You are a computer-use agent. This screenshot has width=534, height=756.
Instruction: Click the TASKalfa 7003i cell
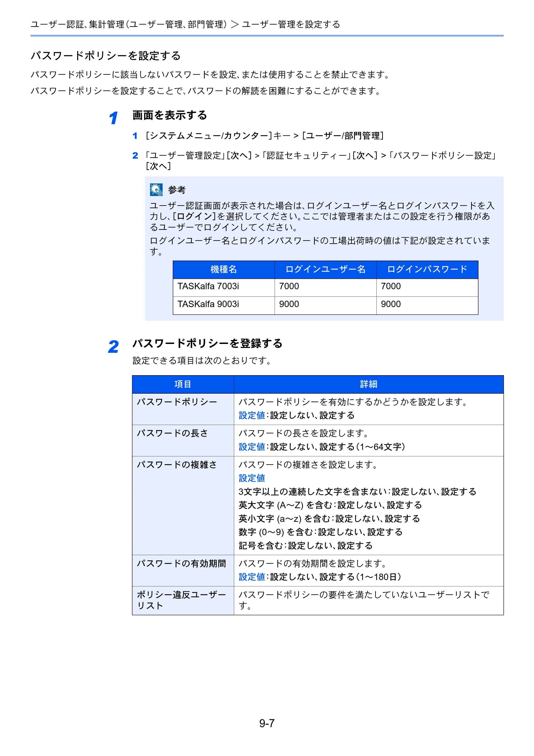(x=224, y=287)
